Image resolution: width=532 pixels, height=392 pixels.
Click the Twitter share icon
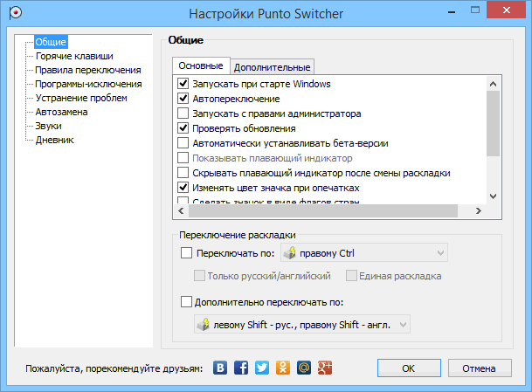[261, 368]
